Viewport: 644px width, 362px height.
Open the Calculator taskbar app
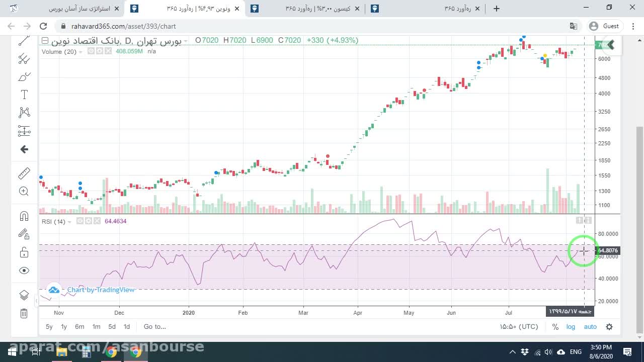tap(86, 352)
